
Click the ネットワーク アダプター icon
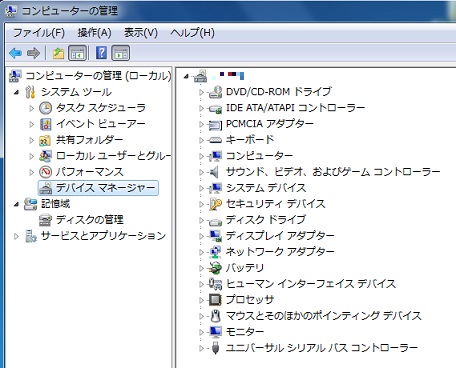tap(215, 252)
